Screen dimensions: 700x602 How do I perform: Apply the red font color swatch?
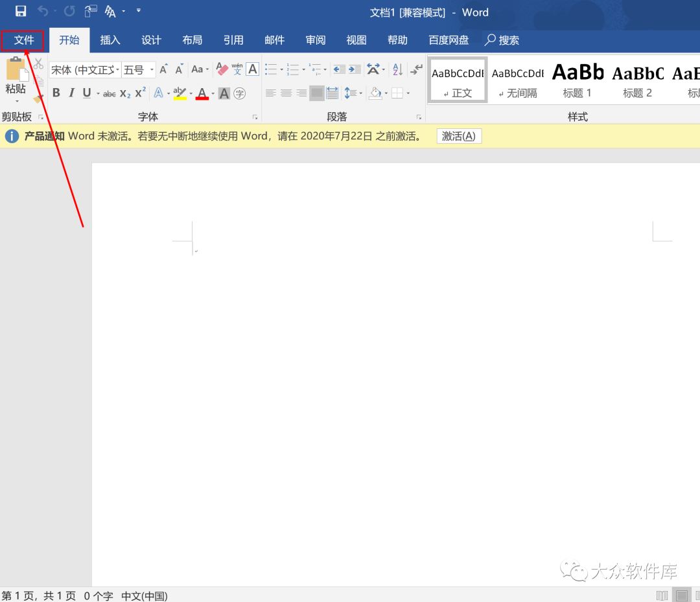pyautogui.click(x=202, y=93)
